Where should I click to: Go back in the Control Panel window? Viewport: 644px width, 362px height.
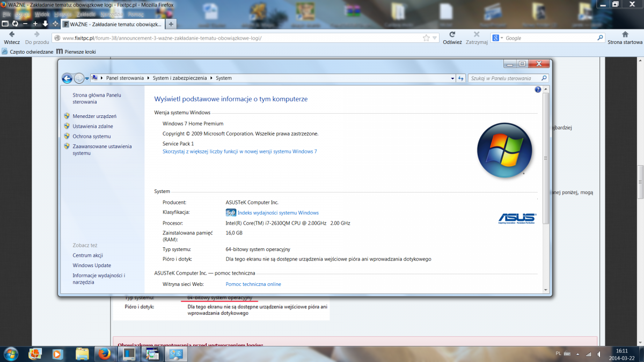click(67, 78)
